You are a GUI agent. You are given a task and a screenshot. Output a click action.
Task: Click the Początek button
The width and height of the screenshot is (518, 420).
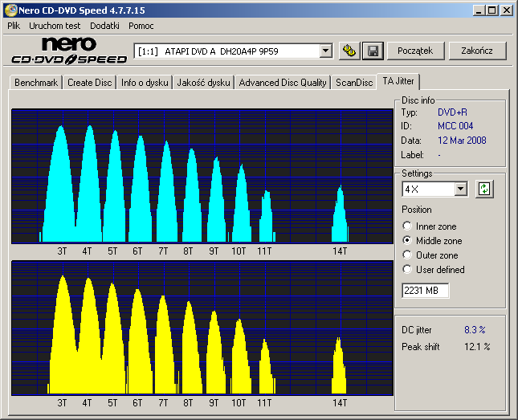(415, 51)
